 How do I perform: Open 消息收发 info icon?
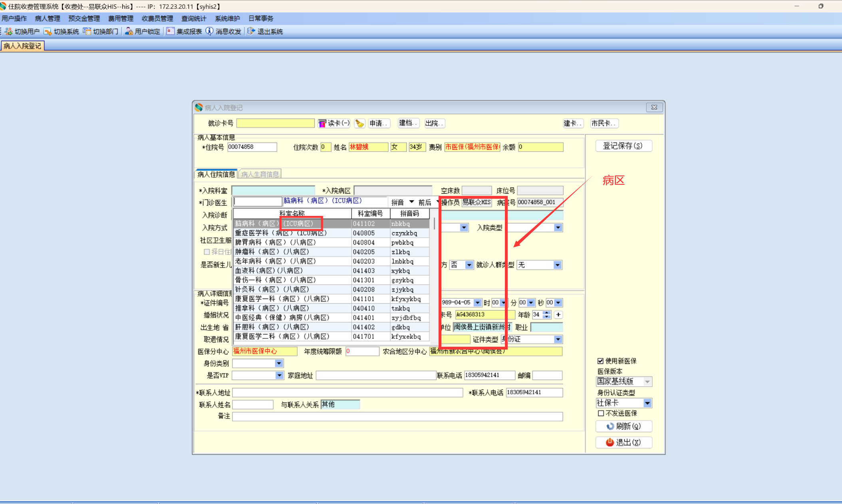tap(209, 32)
